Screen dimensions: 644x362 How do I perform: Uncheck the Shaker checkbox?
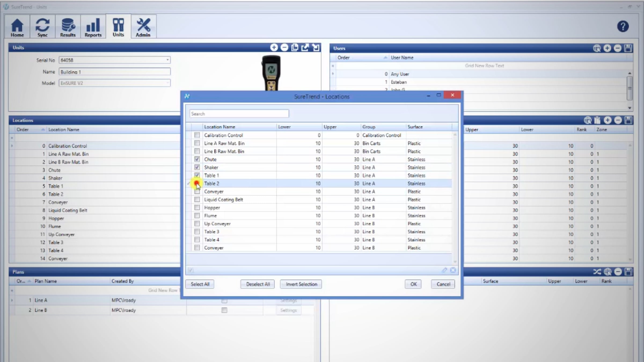[x=197, y=167]
